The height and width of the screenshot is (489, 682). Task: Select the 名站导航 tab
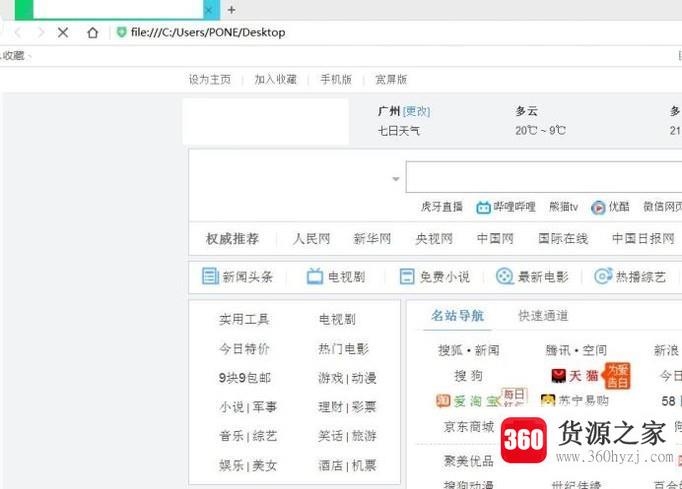[x=458, y=316]
